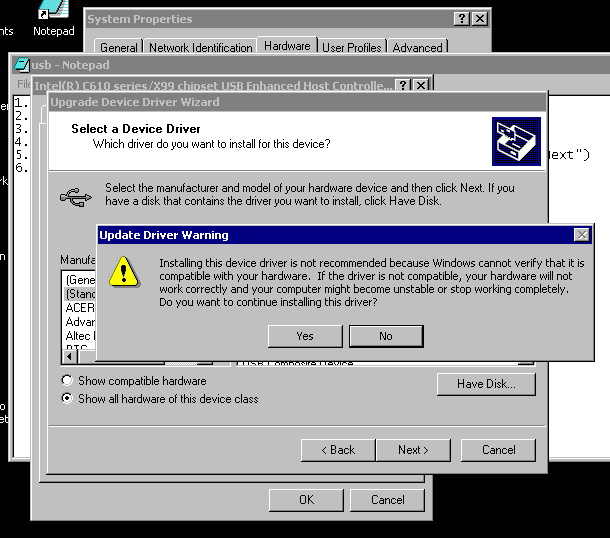Click the hardware wizard graphic icon

point(516,141)
